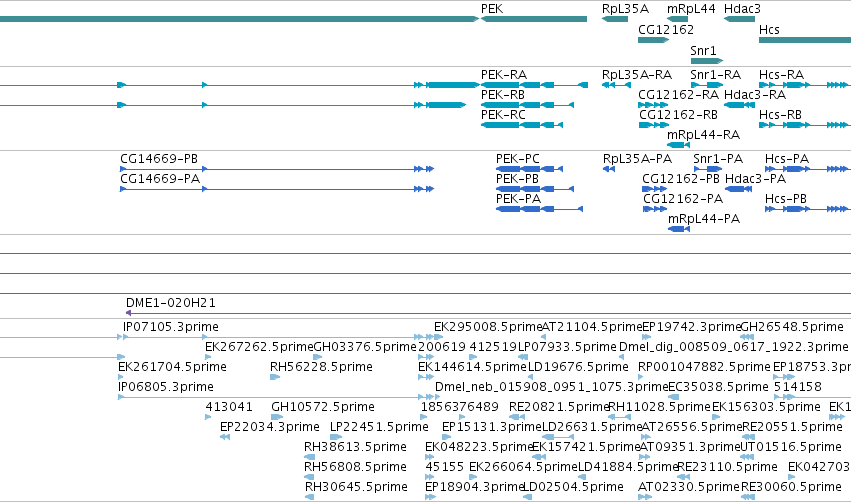Select protein Hcs-PB
This screenshot has width=851, height=502.
pyautogui.click(x=806, y=209)
